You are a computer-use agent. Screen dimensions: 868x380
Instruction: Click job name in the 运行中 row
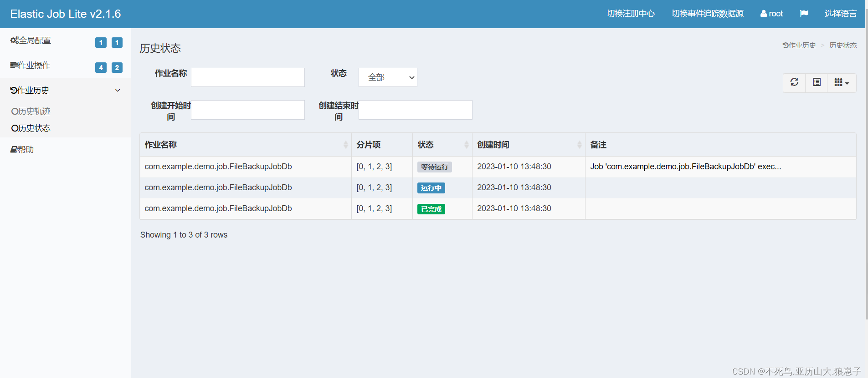(x=218, y=187)
